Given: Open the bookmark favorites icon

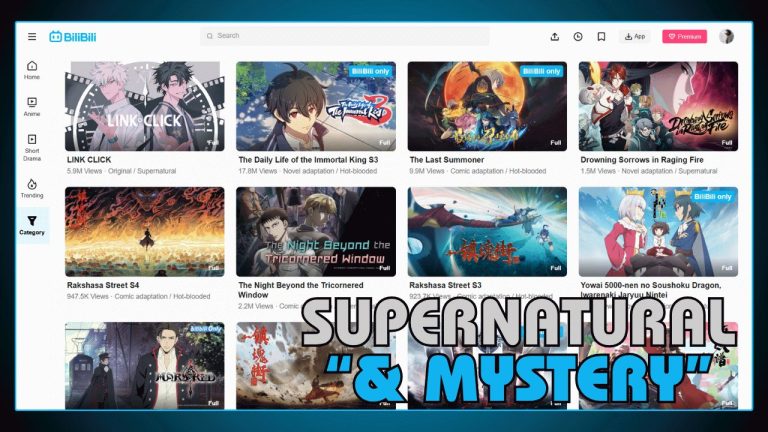Looking at the screenshot, I should point(601,37).
